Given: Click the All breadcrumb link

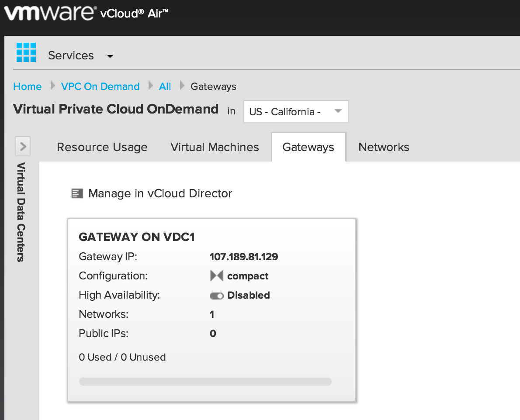Looking at the screenshot, I should pyautogui.click(x=165, y=86).
